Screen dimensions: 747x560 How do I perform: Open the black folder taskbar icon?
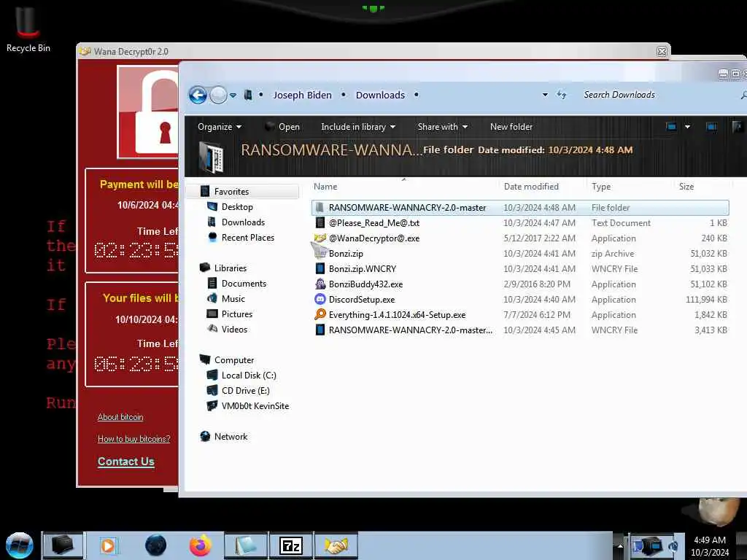tap(63, 545)
